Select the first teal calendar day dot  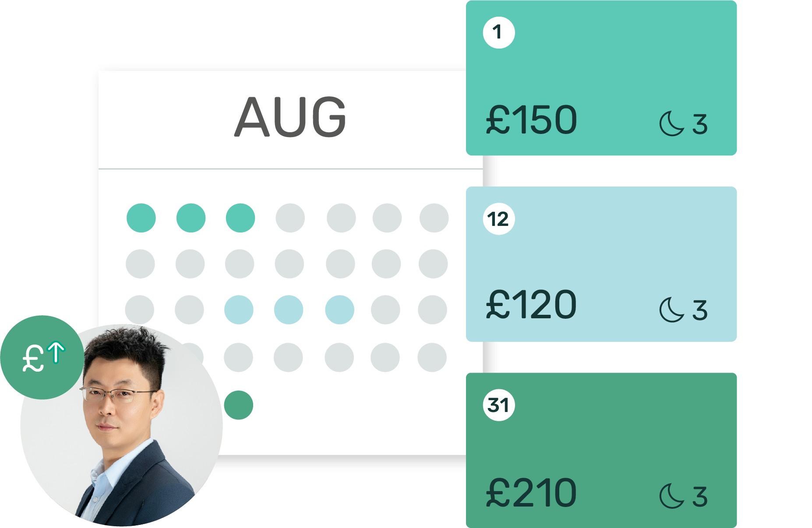[141, 218]
